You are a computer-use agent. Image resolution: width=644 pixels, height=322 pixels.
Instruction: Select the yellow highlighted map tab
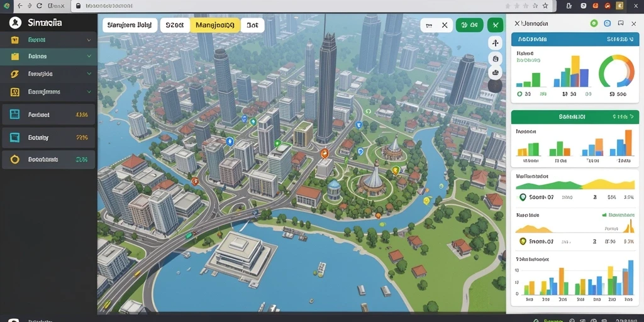215,25
